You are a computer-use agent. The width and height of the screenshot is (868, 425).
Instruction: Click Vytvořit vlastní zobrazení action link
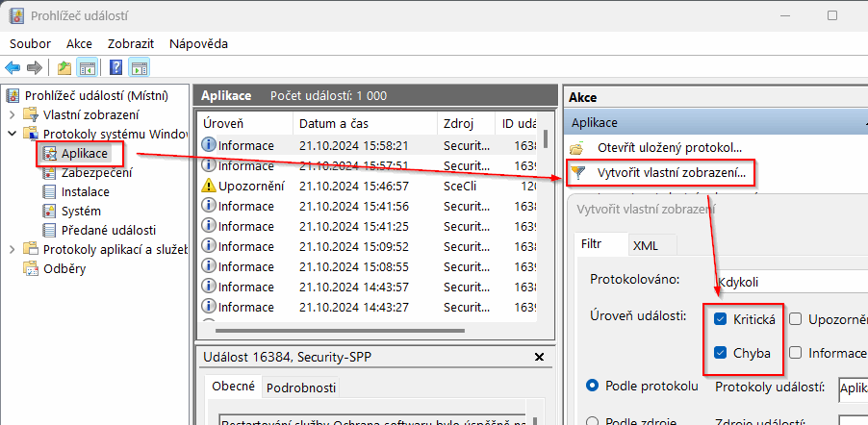(x=672, y=173)
